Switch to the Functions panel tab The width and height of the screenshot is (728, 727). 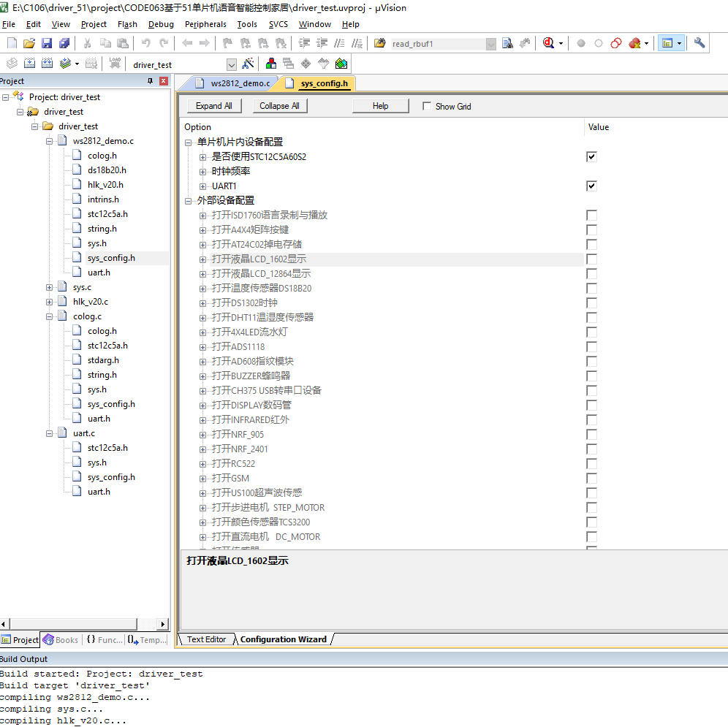(105, 640)
